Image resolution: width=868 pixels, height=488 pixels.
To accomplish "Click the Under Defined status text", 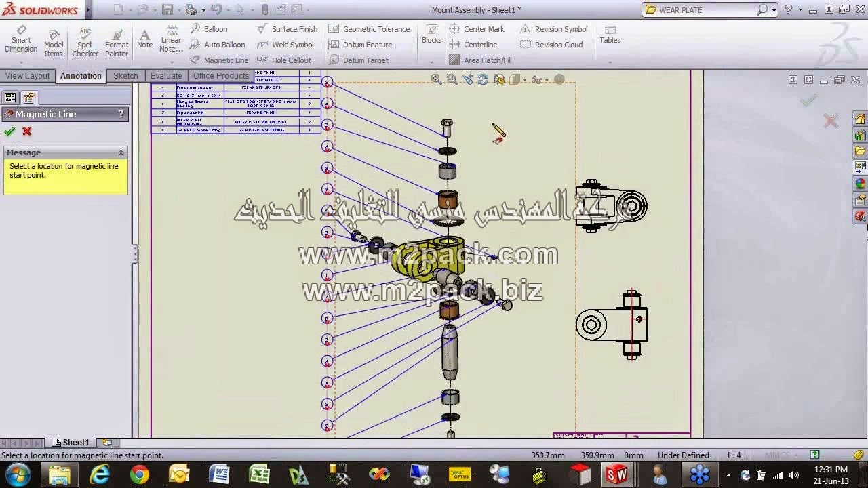I will point(684,455).
